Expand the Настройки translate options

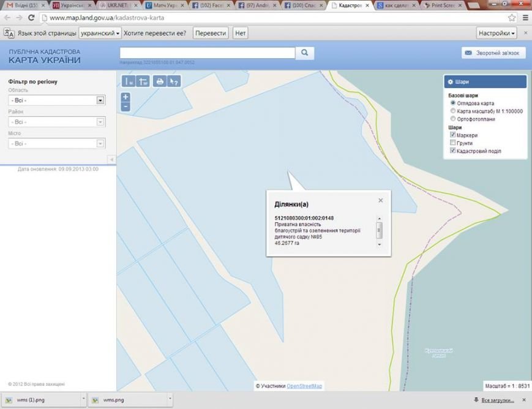click(496, 33)
